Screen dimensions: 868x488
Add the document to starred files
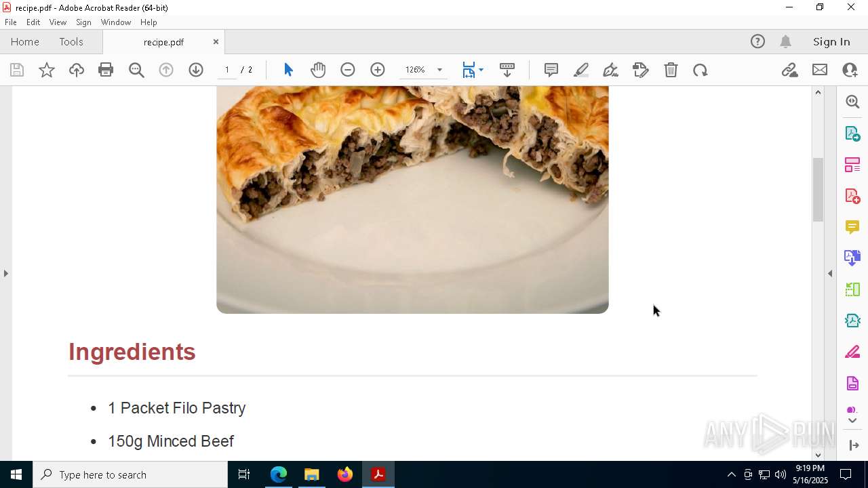pos(47,70)
